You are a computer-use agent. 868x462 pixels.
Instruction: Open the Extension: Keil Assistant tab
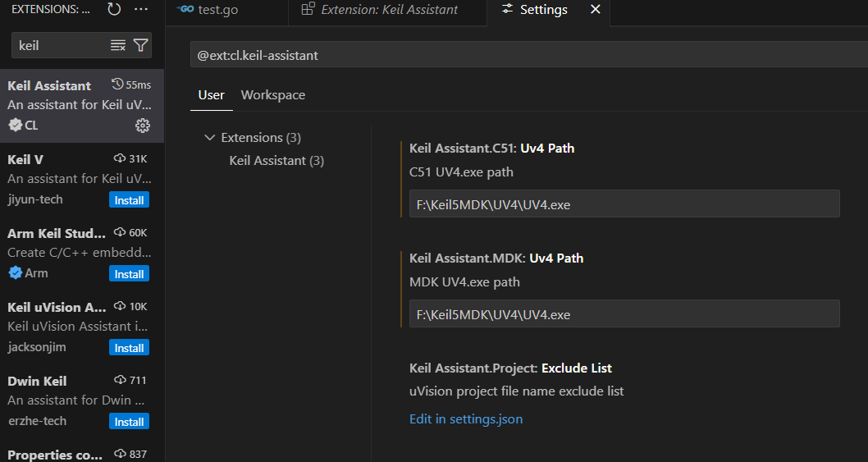click(387, 10)
